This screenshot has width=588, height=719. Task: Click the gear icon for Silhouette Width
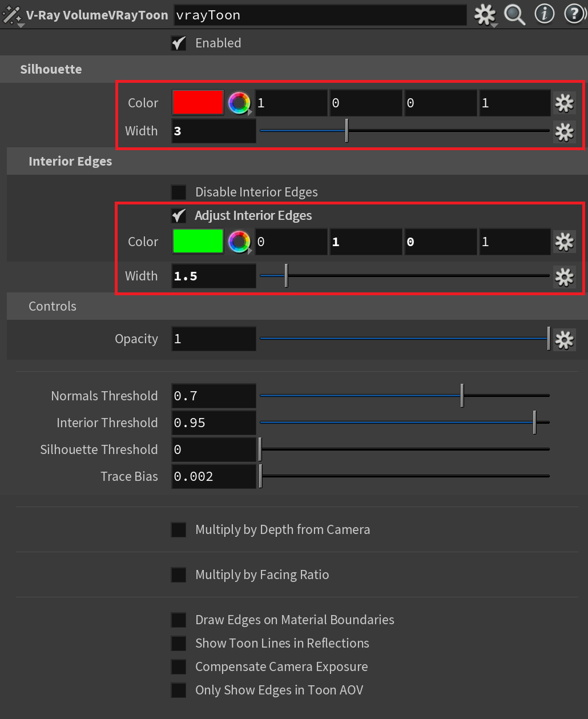(564, 131)
